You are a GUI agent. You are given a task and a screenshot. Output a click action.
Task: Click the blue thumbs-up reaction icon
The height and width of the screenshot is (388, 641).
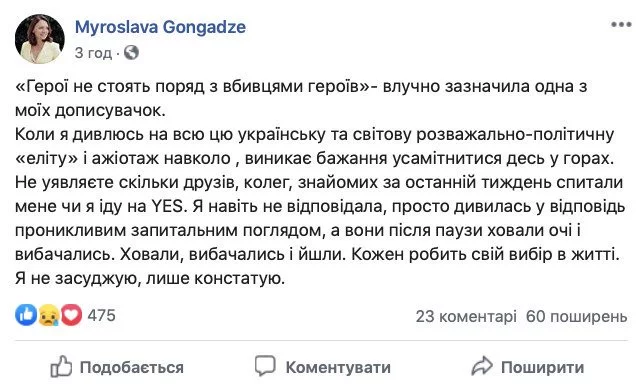26,315
